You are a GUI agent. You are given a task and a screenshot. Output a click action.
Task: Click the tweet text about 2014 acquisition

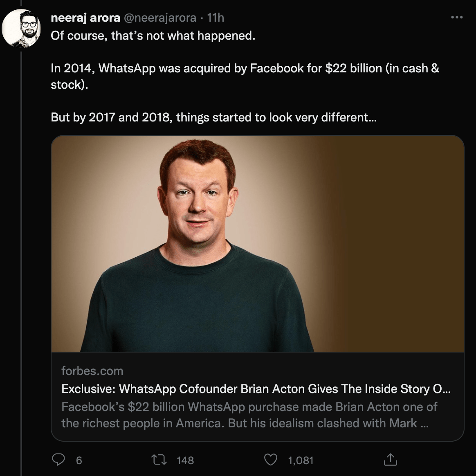point(245,76)
